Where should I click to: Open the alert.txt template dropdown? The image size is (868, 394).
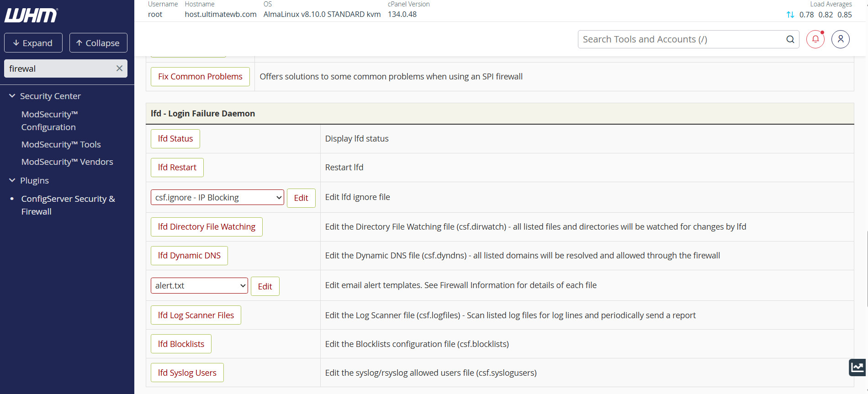pyautogui.click(x=199, y=285)
